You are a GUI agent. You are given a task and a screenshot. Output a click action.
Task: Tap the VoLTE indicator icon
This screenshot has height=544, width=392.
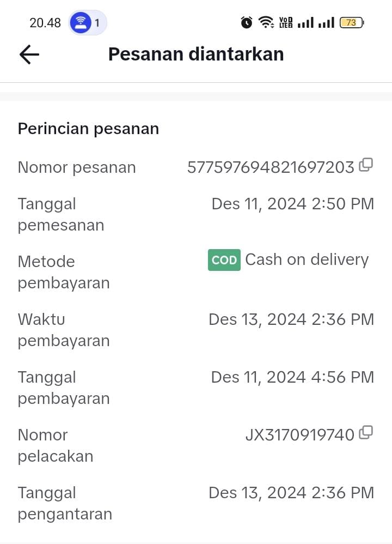tap(285, 22)
